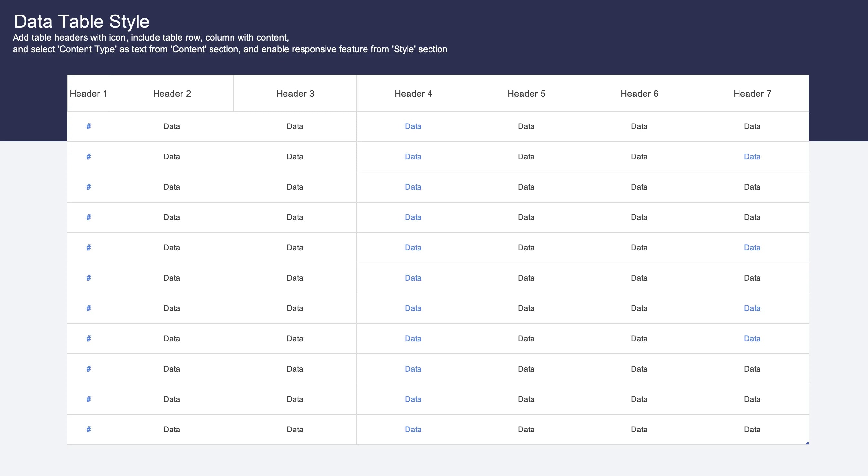Open blue Data link in first row
868x476 pixels.
tap(413, 126)
